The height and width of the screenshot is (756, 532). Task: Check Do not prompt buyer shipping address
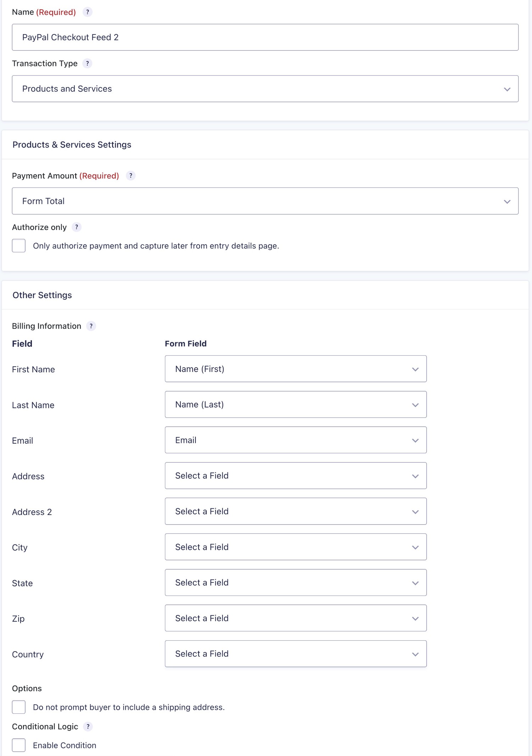coord(19,707)
